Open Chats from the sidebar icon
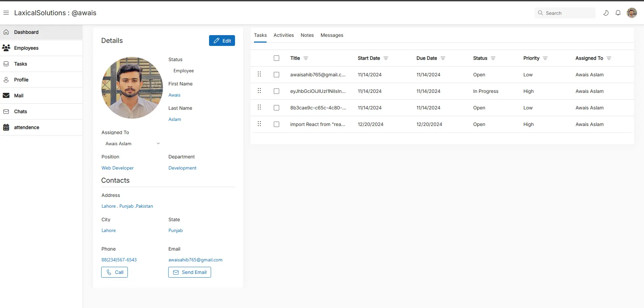This screenshot has width=644, height=308. (6, 111)
